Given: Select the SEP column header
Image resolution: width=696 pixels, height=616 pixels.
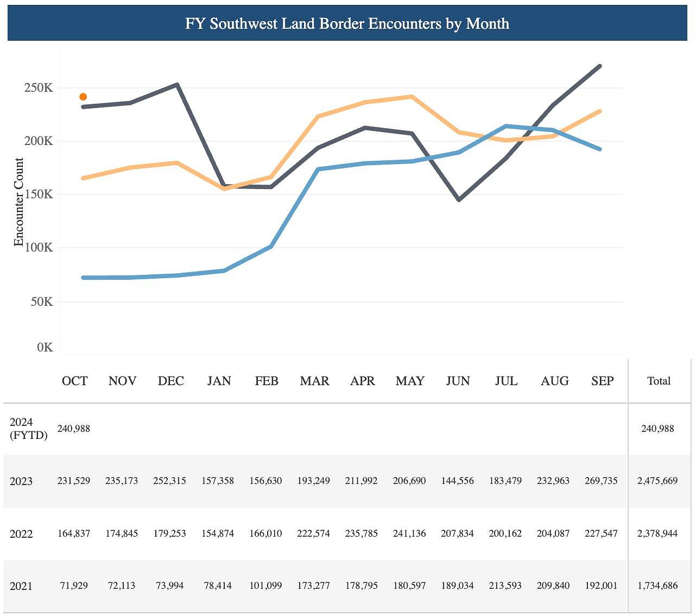Looking at the screenshot, I should 603,381.
